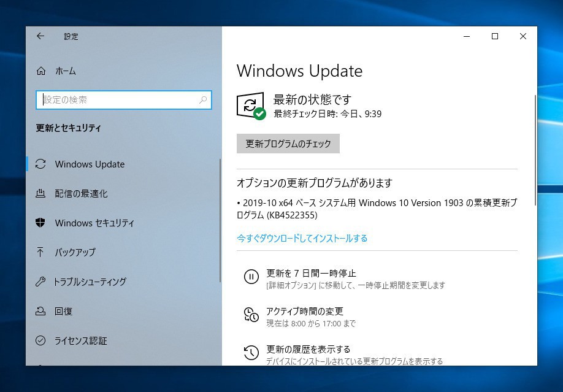Viewport: 563px width, 392px height.
Task: Click the バックアップ up-arrow icon
Action: pyautogui.click(x=40, y=252)
